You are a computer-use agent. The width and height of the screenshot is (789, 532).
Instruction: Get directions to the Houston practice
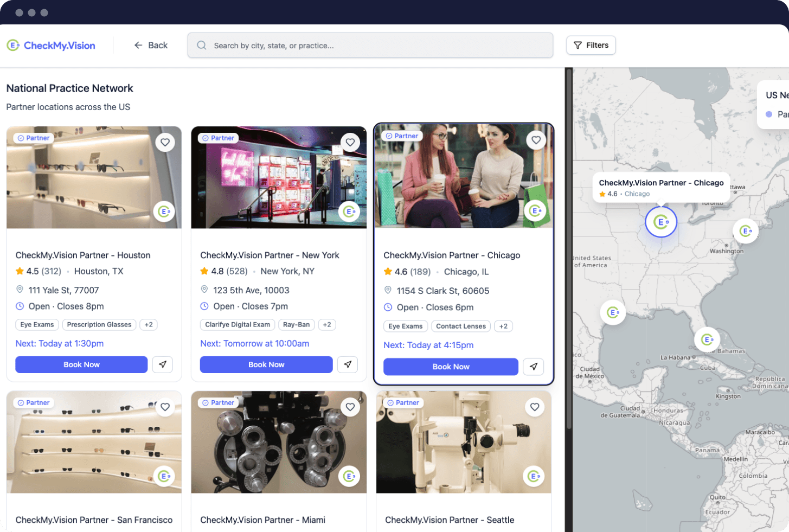point(163,364)
